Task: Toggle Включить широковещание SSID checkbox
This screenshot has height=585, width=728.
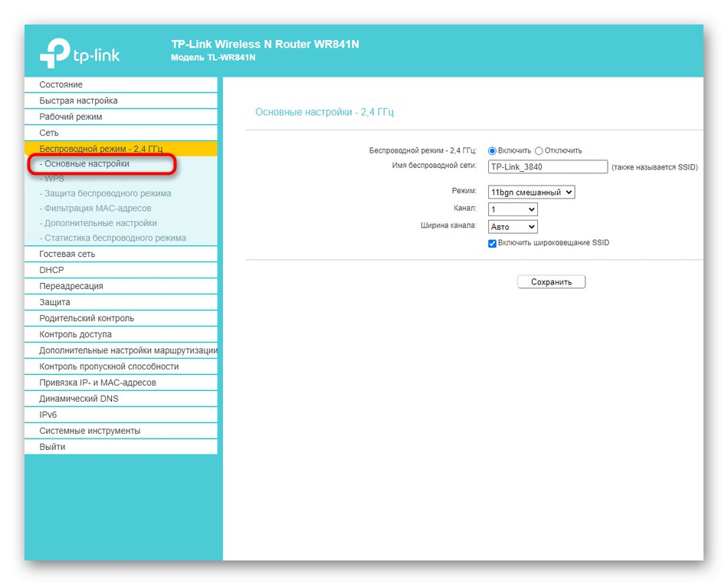Action: pyautogui.click(x=492, y=244)
